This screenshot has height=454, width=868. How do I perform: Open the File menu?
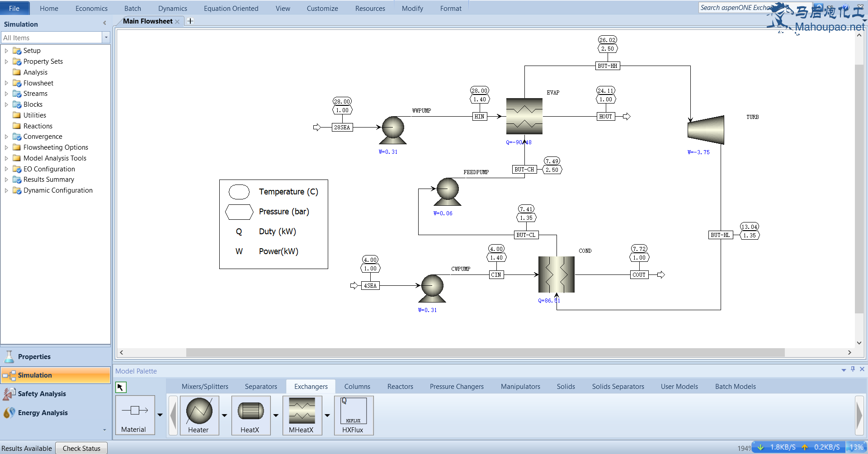[14, 8]
